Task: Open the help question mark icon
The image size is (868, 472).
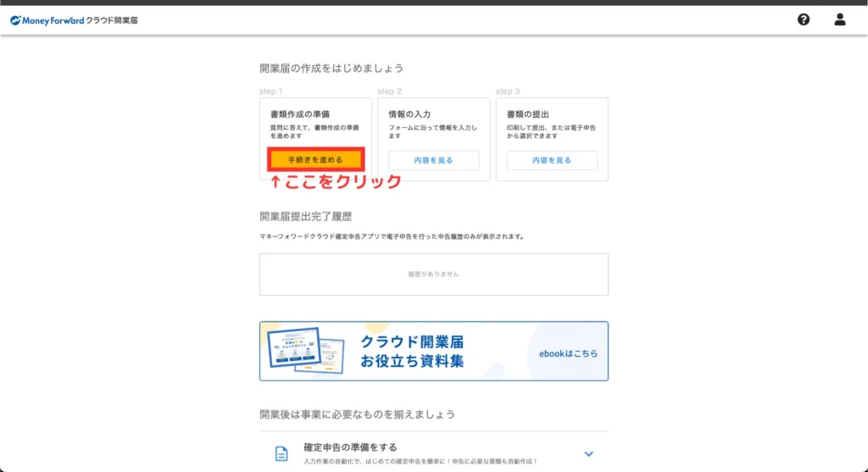Action: coord(804,19)
